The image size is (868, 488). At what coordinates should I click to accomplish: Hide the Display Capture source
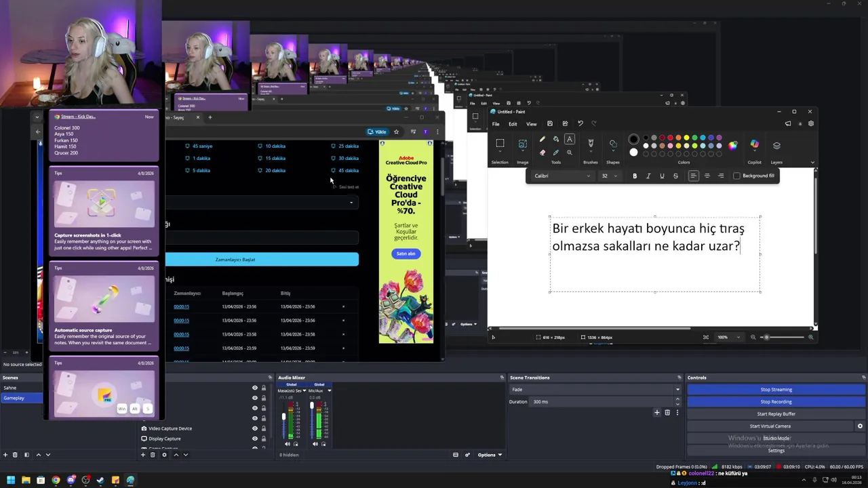tap(255, 439)
